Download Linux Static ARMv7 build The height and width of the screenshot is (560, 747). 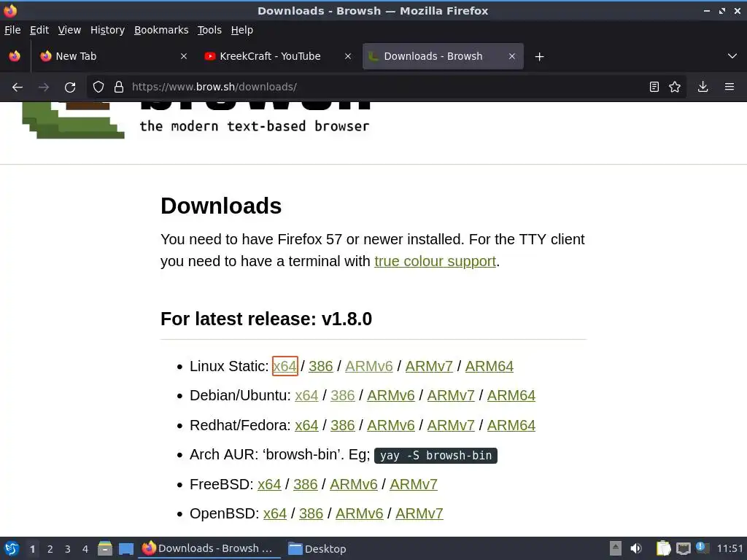click(x=429, y=366)
